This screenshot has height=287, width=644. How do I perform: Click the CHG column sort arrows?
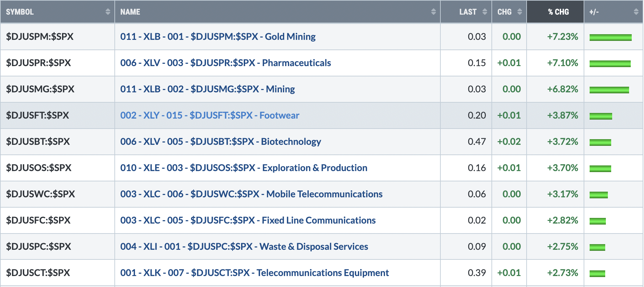520,12
